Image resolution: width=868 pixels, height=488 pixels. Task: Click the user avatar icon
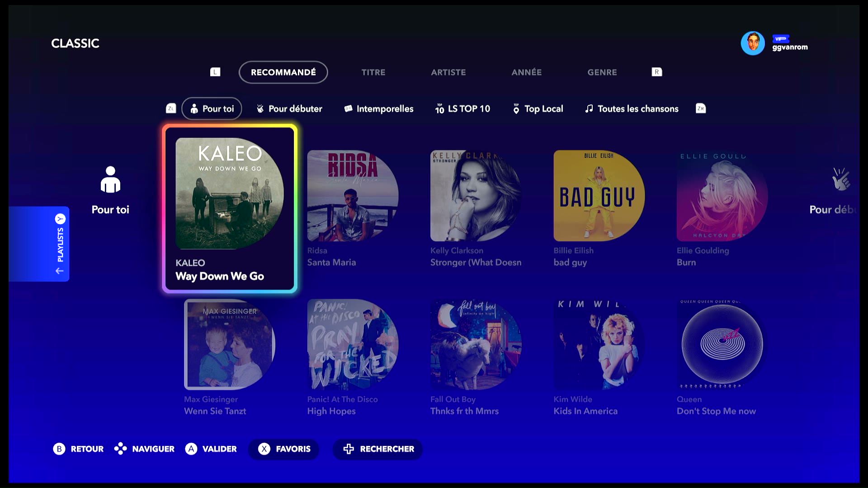pos(753,43)
